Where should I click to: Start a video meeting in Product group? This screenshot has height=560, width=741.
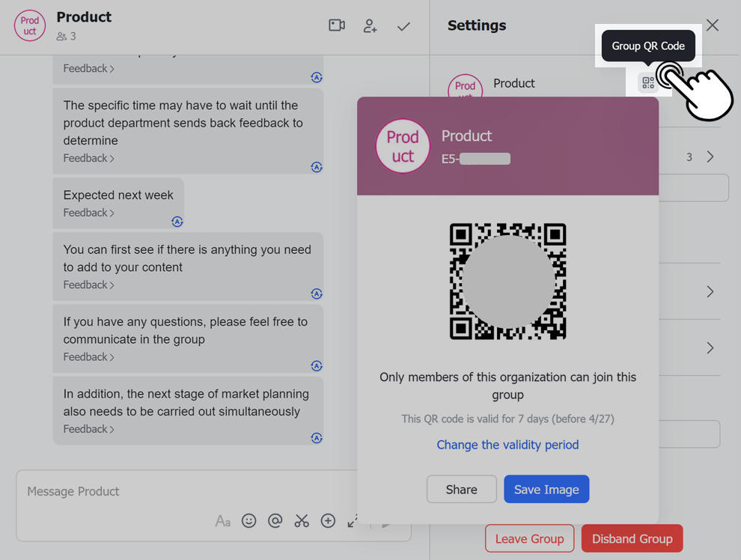coord(337,25)
